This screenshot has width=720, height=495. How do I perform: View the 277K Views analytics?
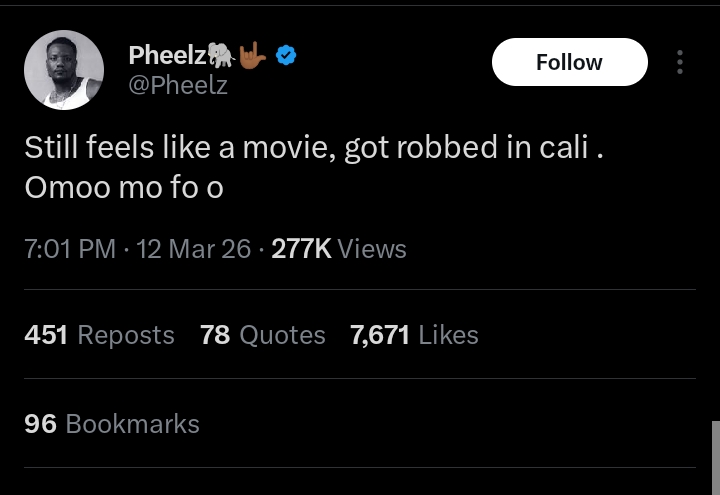coord(338,249)
